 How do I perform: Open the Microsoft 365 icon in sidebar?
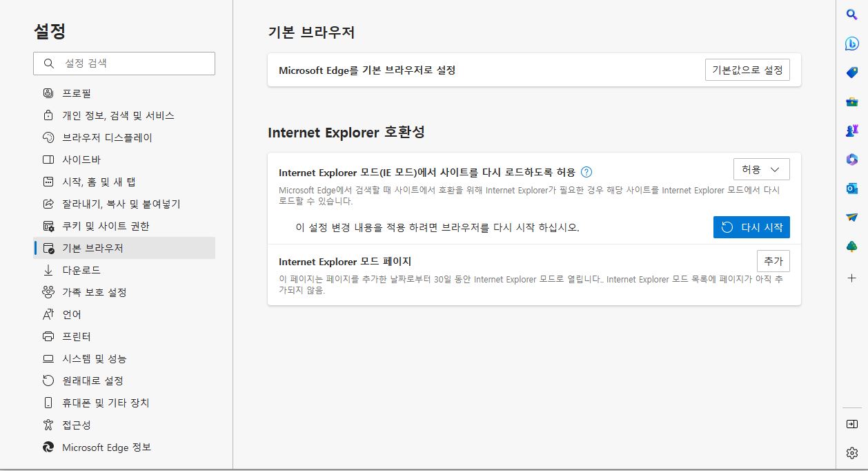click(x=851, y=159)
